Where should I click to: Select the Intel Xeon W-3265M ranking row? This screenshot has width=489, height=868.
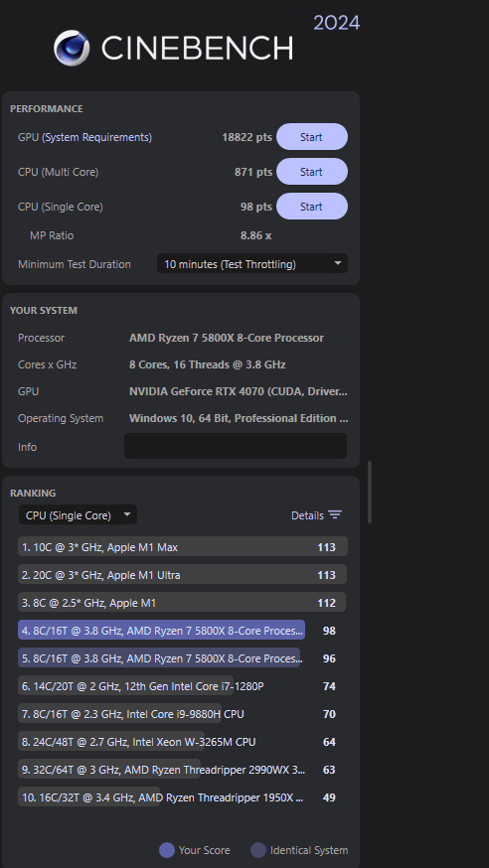point(183,742)
